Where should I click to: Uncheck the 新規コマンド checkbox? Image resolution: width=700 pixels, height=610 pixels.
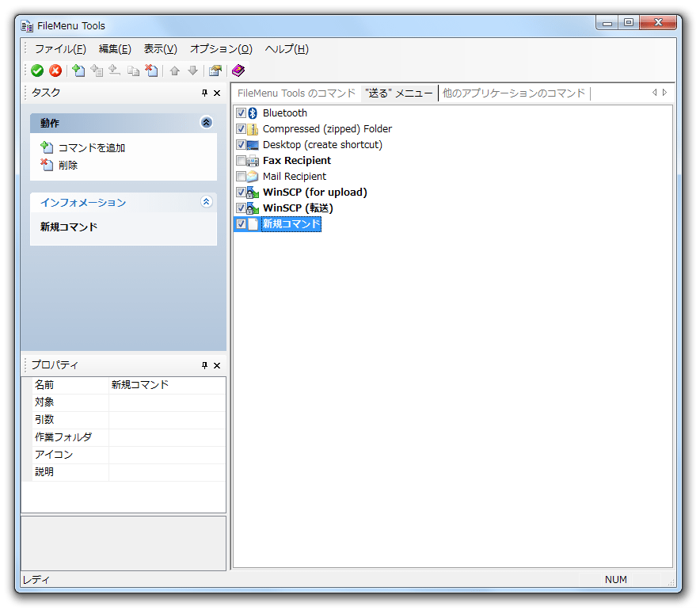pyautogui.click(x=241, y=224)
